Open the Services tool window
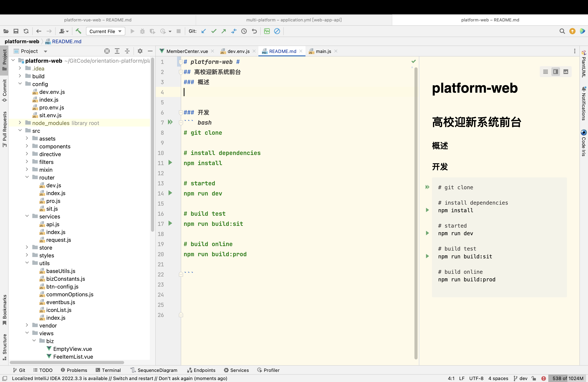 pyautogui.click(x=236, y=370)
